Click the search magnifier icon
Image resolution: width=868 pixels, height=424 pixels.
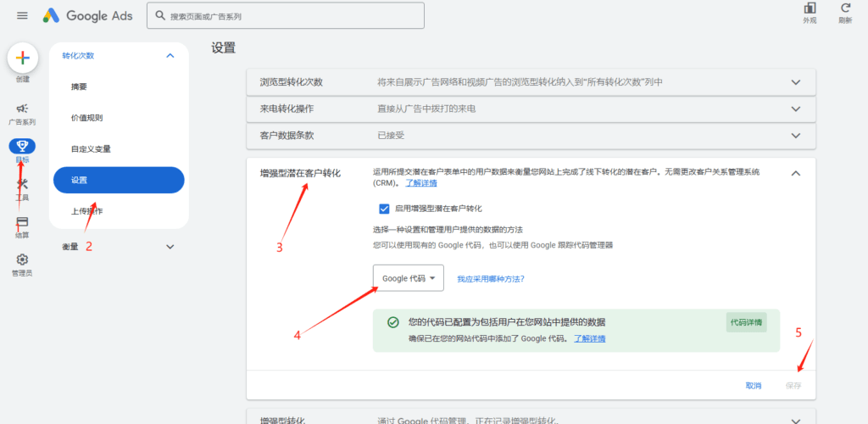coord(160,15)
